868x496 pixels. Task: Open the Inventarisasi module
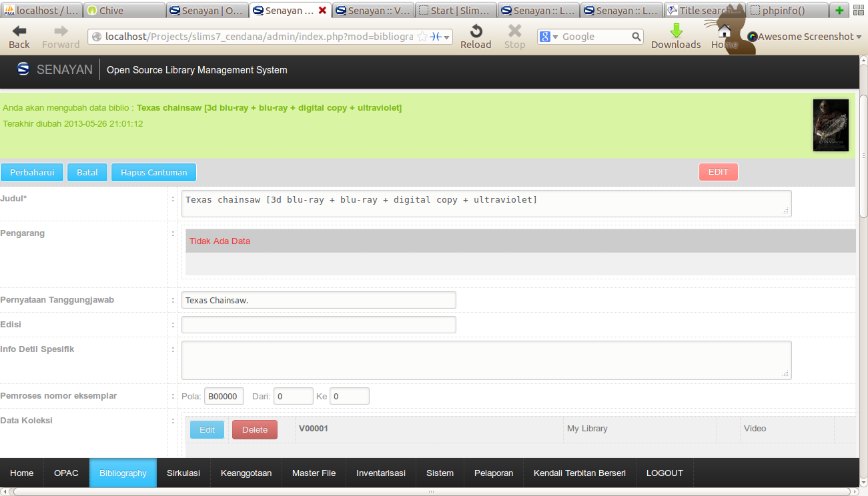pos(381,473)
